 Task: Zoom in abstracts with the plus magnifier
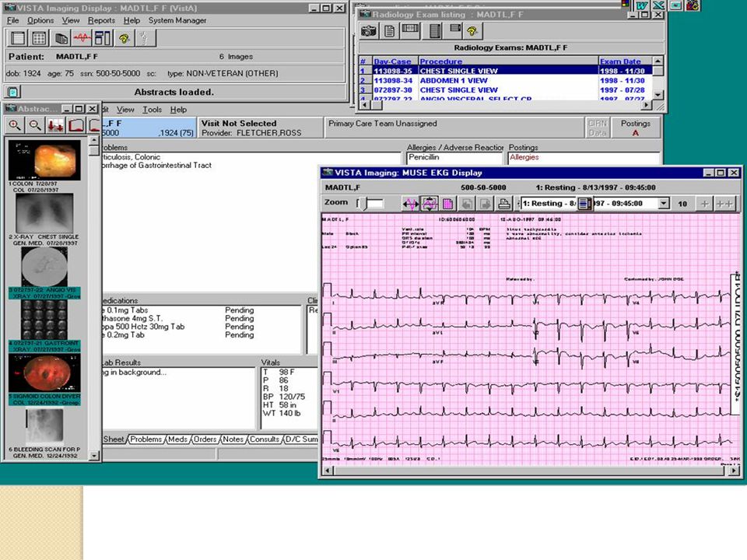coord(15,125)
